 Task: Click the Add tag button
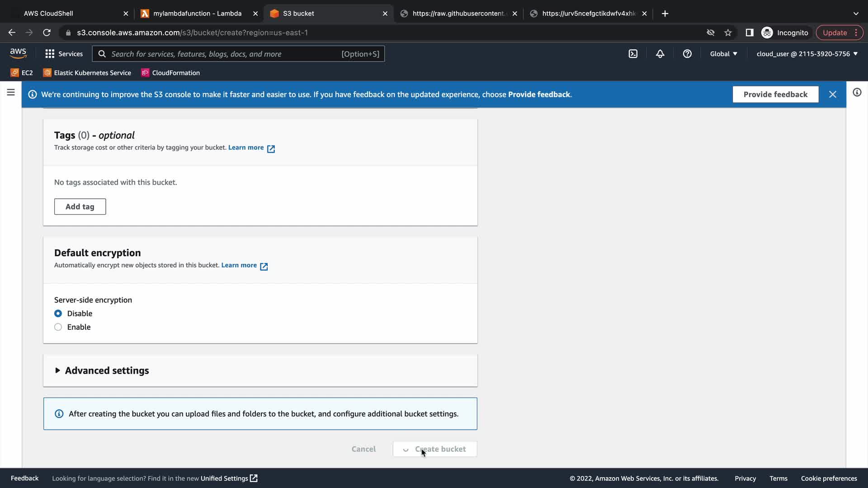[80, 206]
